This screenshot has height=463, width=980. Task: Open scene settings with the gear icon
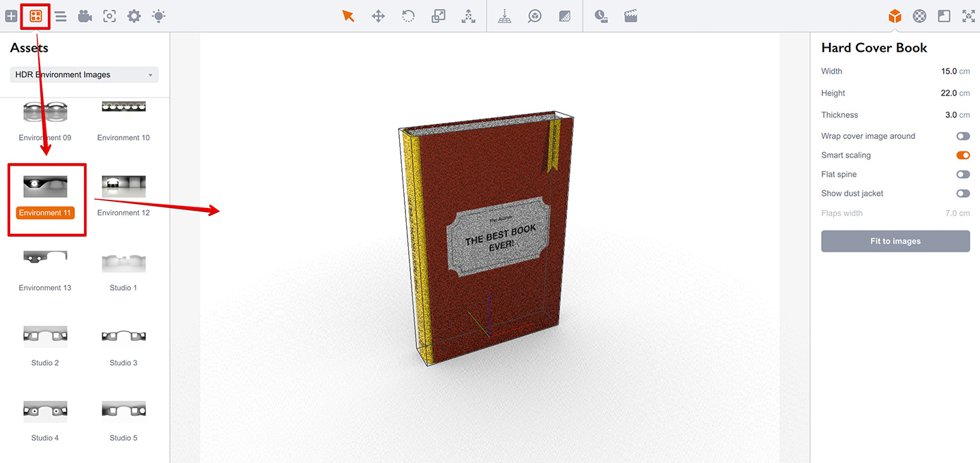pyautogui.click(x=134, y=16)
